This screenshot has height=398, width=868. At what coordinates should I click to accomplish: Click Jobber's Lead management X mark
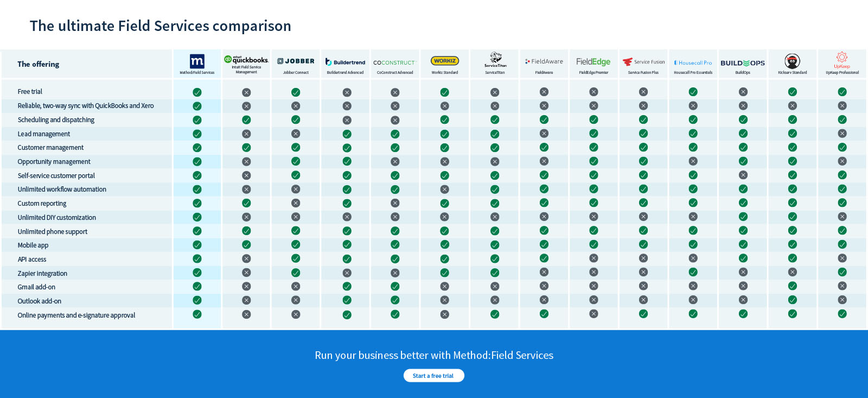(296, 134)
